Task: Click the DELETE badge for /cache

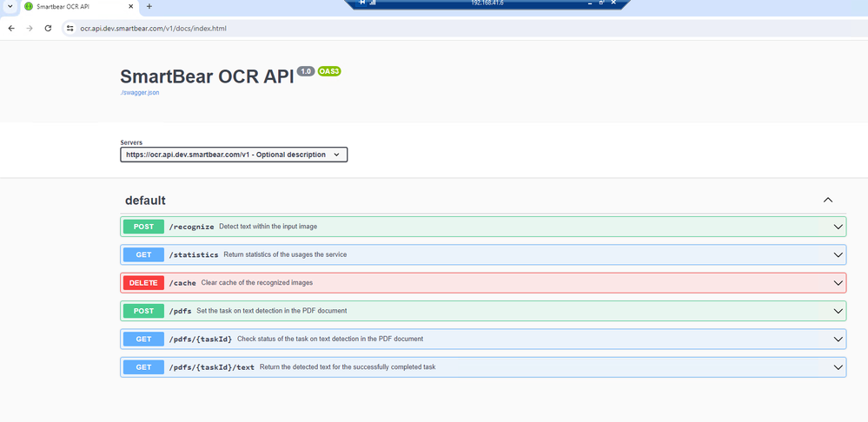Action: tap(143, 282)
